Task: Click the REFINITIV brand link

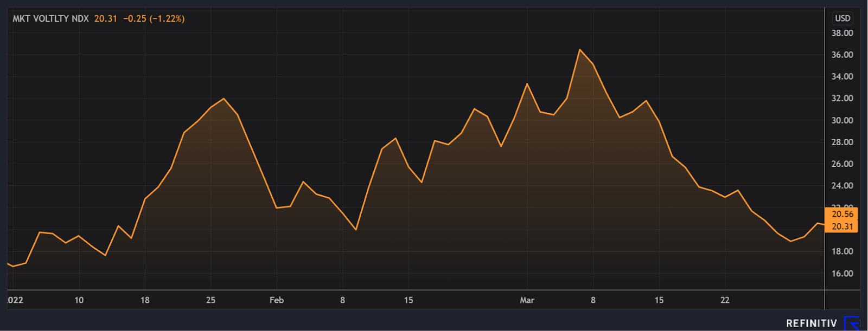Action: (x=812, y=323)
